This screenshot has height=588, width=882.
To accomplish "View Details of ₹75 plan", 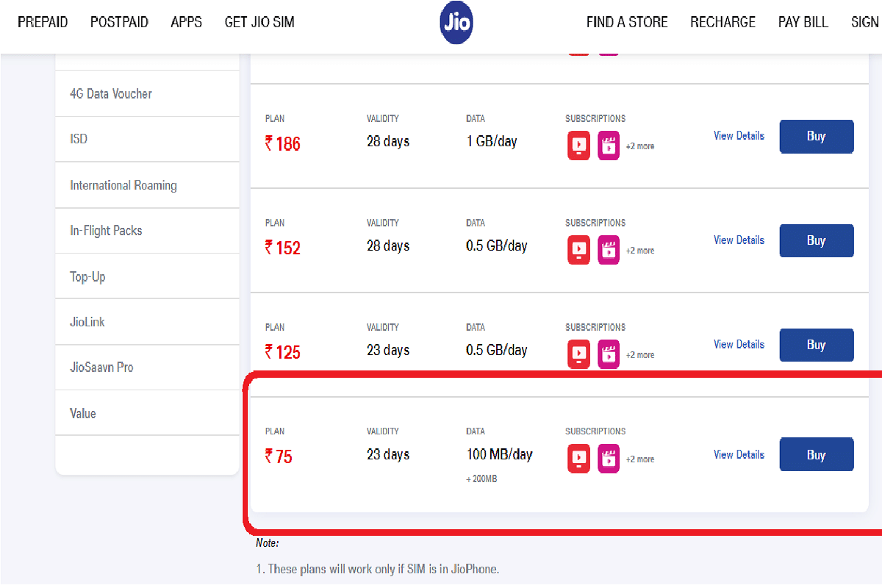I will [739, 455].
